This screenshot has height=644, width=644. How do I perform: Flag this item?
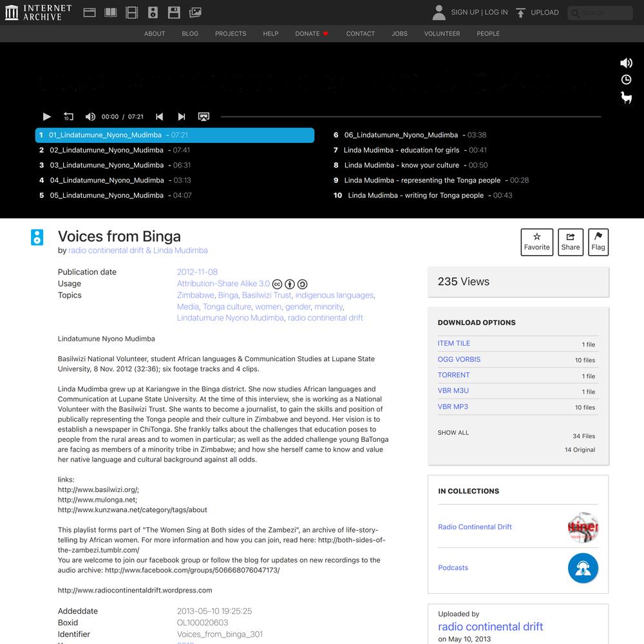(x=598, y=242)
